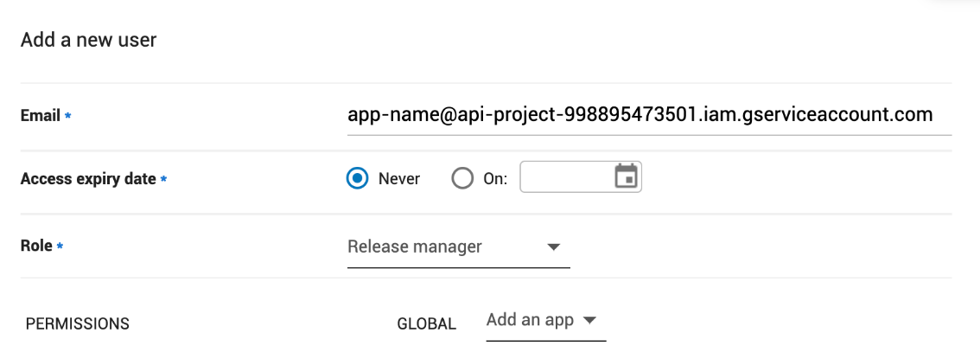
Task: Select the Never expiry radio button
Action: click(358, 179)
